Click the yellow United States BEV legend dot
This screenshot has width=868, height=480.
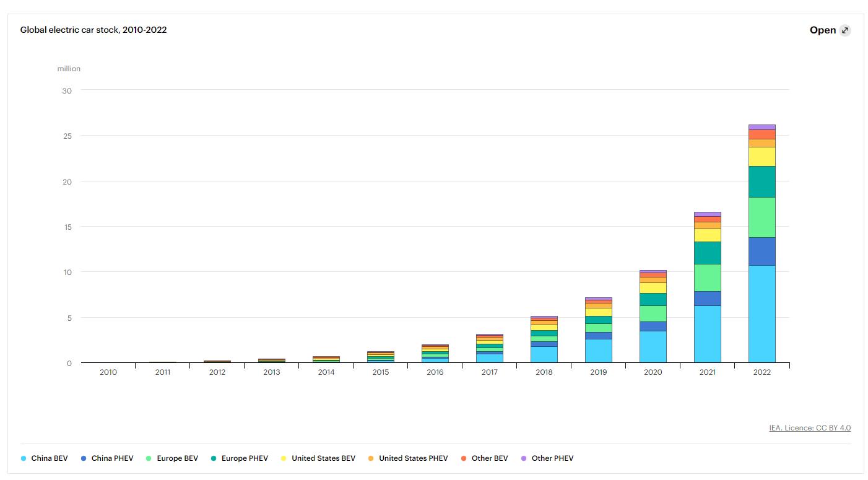tap(284, 458)
